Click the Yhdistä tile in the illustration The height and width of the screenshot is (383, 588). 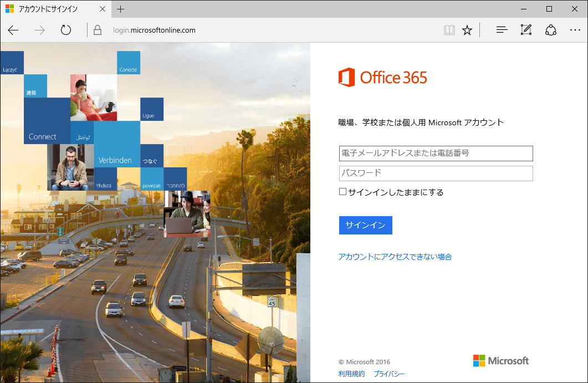tap(105, 179)
